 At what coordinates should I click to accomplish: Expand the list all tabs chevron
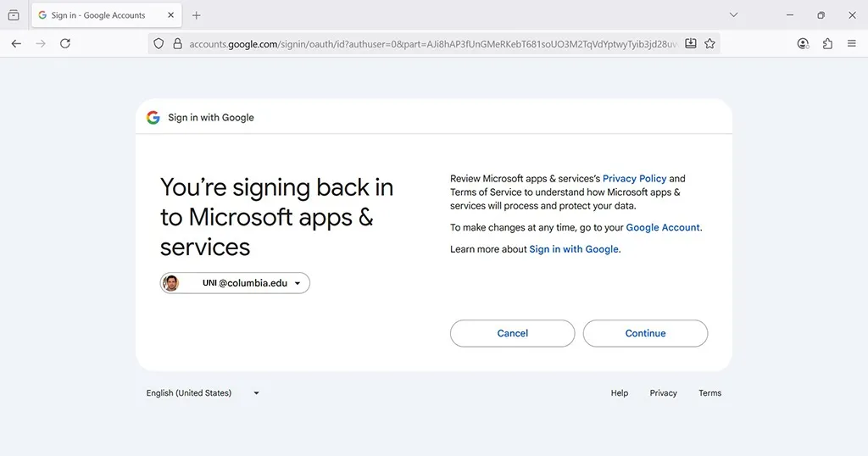(733, 15)
